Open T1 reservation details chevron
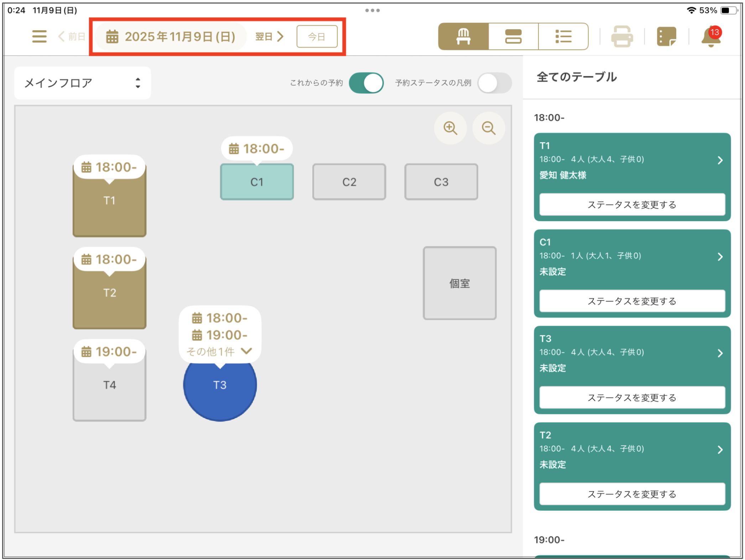The width and height of the screenshot is (745, 560). (x=720, y=160)
